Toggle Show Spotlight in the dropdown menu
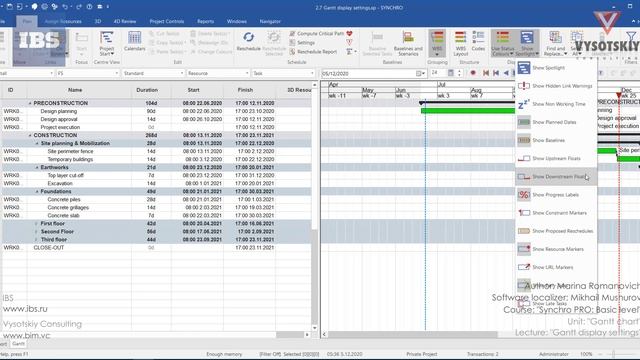The height and width of the screenshot is (360, 640). [x=556, y=68]
